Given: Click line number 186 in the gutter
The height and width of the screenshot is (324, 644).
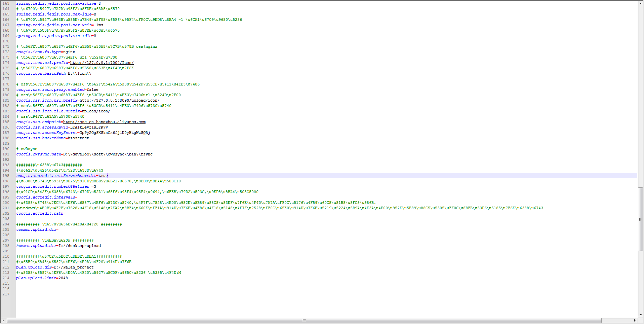Looking at the screenshot, I should click(6, 127).
